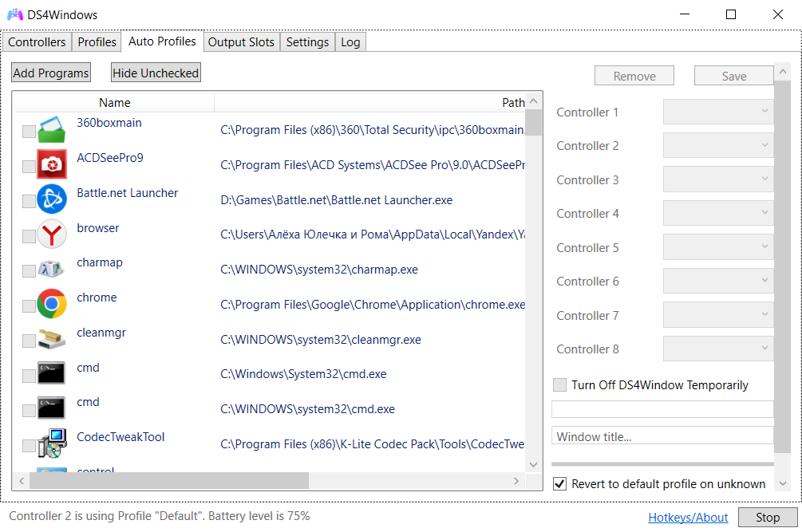
Task: Click the program list scroll right arrow
Action: (516, 481)
